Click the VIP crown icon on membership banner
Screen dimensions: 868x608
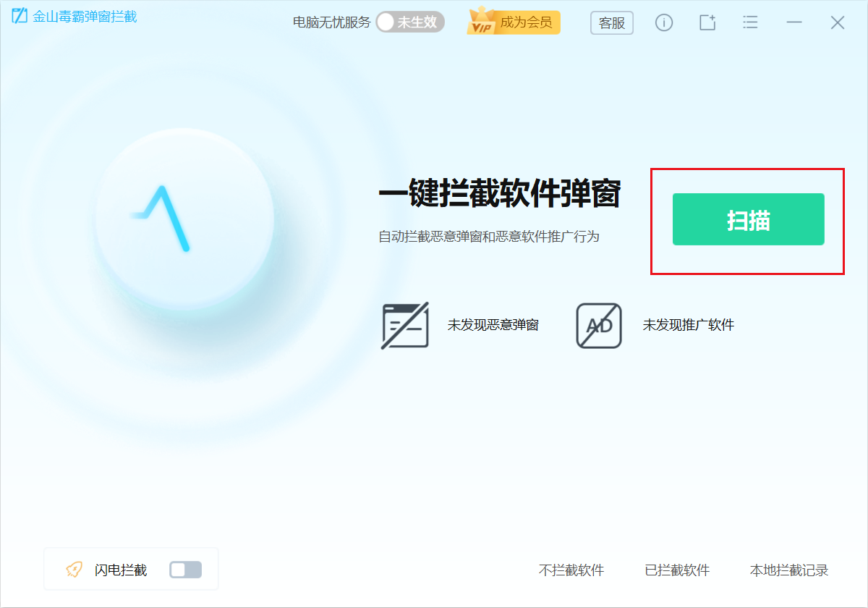coord(481,21)
